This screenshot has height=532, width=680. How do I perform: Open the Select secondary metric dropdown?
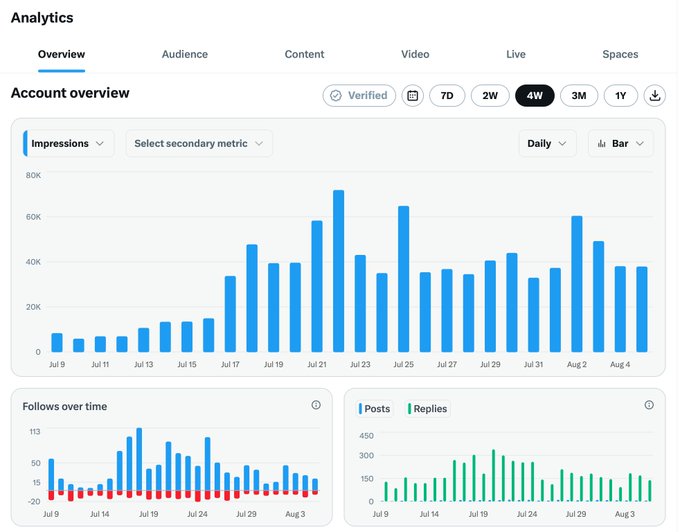(x=199, y=144)
